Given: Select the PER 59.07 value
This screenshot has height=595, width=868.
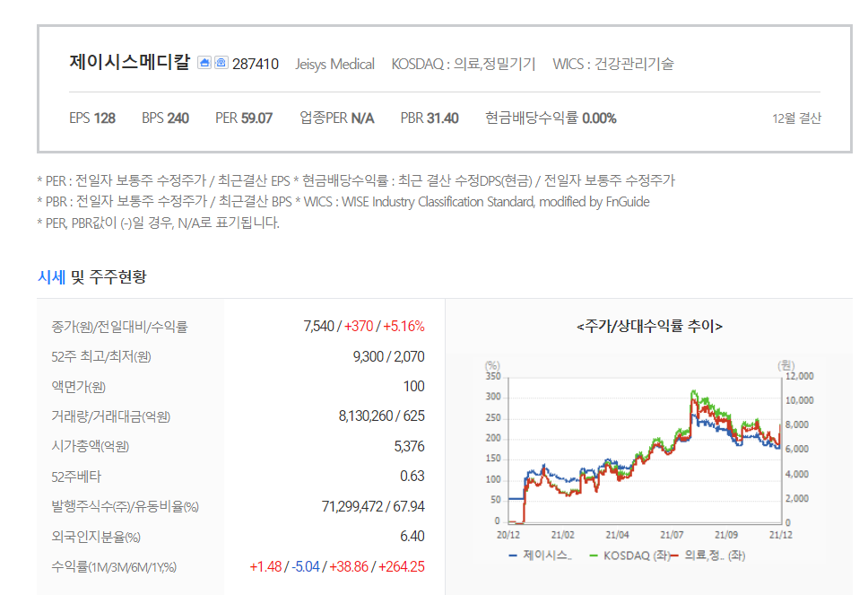Looking at the screenshot, I should tap(244, 118).
